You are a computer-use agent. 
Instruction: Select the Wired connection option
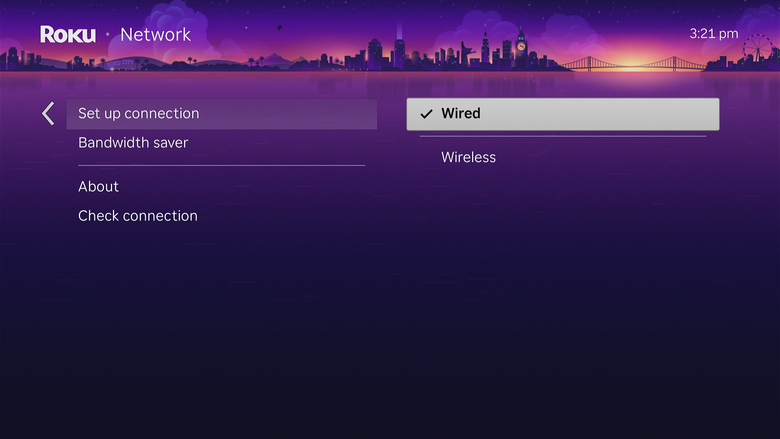coord(563,114)
